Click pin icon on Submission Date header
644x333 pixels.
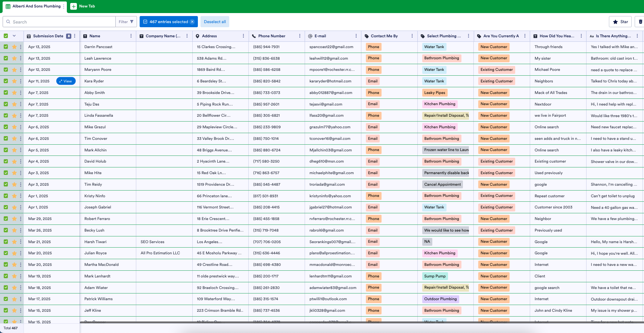(69, 36)
